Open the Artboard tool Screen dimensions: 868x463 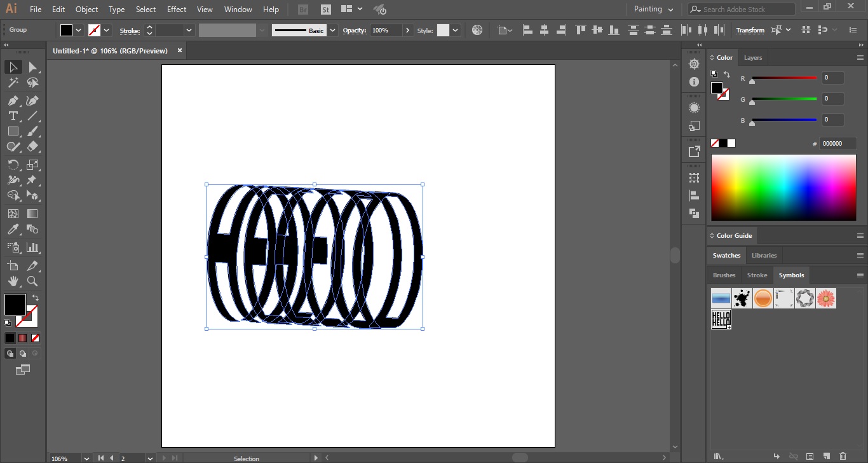point(13,265)
